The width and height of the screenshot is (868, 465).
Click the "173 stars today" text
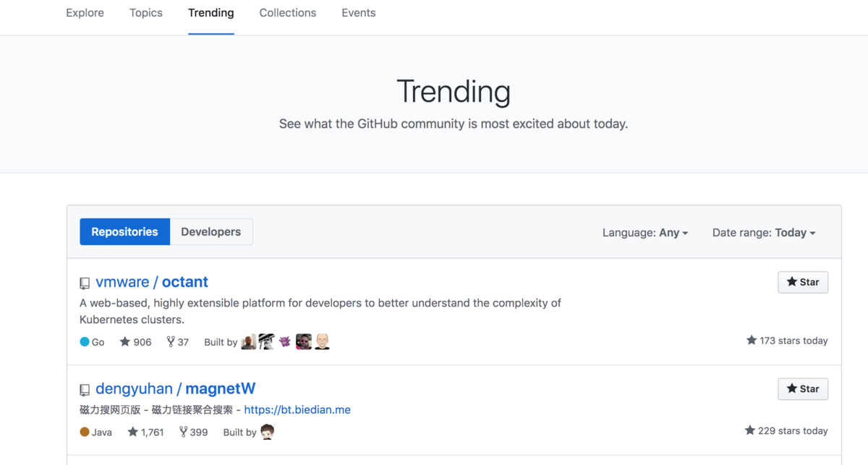tap(787, 341)
